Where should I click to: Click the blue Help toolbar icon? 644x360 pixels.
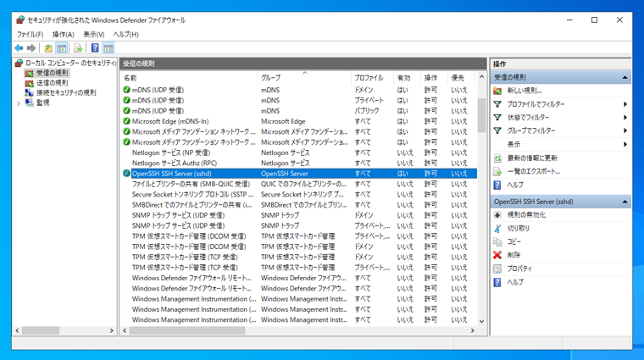tap(95, 48)
